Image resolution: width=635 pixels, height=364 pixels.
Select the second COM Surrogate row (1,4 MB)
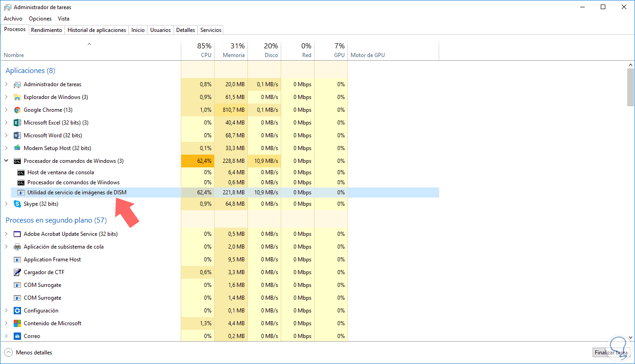220,298
